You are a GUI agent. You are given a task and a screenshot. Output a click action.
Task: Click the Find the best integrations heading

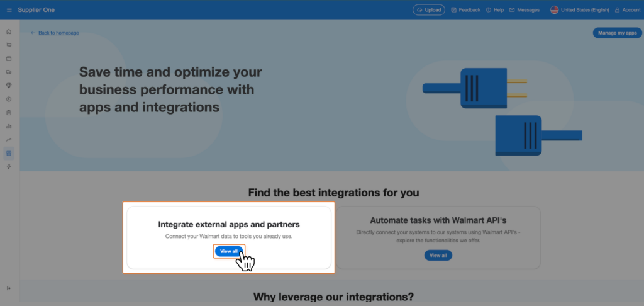point(333,193)
